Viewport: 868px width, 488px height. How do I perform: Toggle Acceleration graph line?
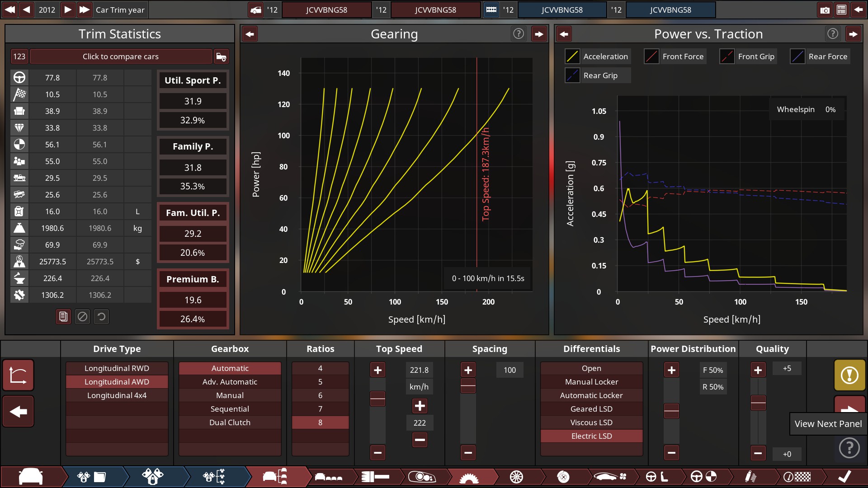(x=572, y=56)
